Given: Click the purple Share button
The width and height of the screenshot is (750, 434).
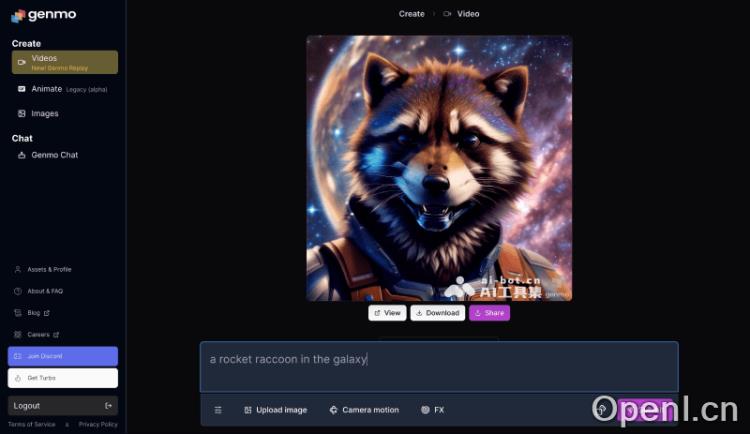Looking at the screenshot, I should [x=489, y=313].
